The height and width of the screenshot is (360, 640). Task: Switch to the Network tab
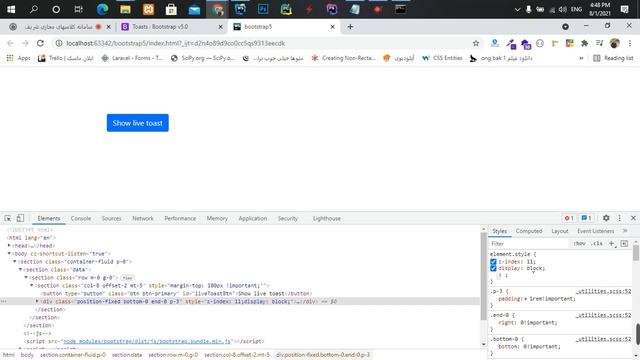(143, 218)
